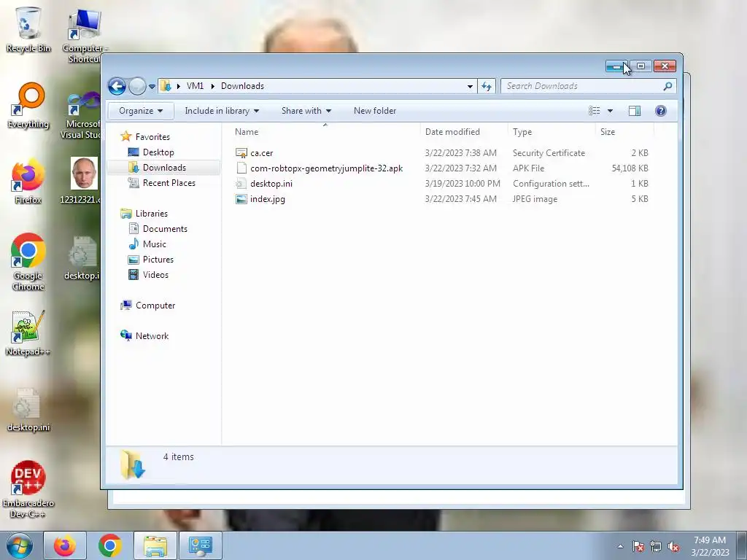Select Network in navigation pane
This screenshot has height=560, width=747.
point(152,336)
